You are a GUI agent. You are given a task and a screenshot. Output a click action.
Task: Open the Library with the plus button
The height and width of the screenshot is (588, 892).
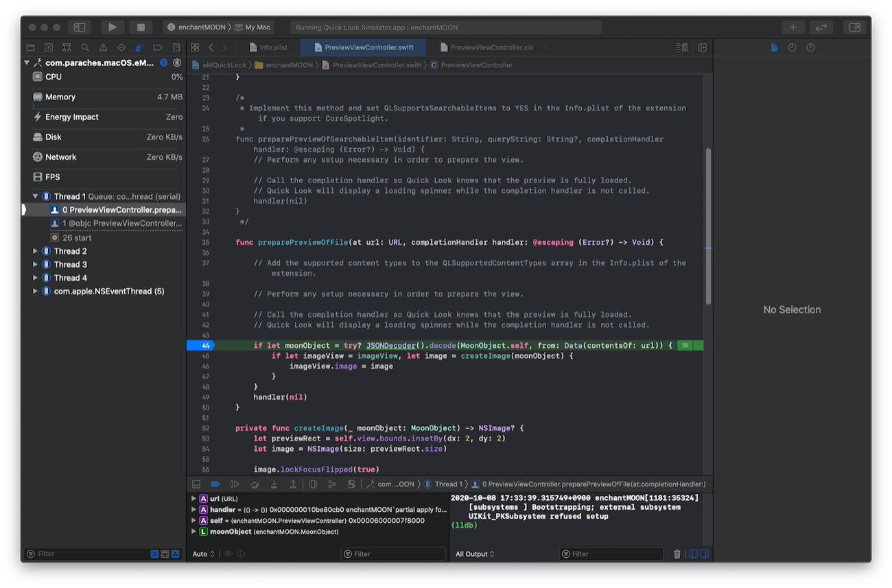point(793,27)
